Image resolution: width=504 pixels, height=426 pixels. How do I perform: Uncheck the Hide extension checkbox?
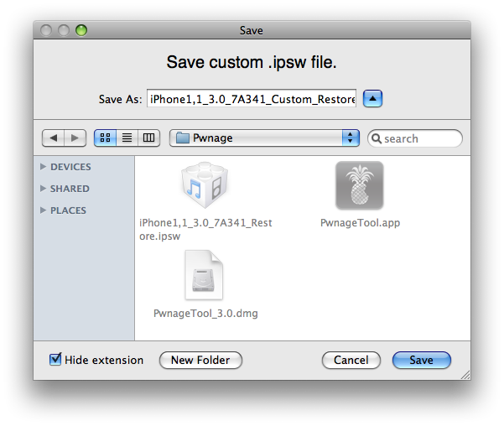click(x=56, y=360)
